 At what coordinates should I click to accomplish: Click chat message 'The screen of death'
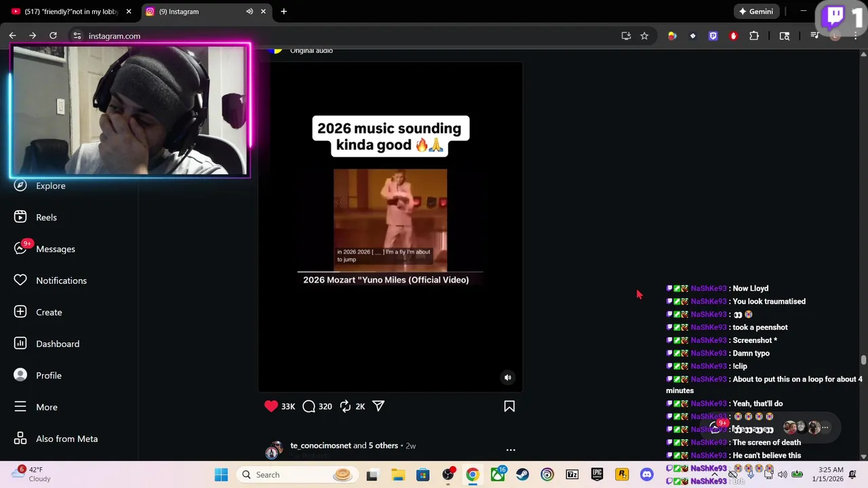766,443
